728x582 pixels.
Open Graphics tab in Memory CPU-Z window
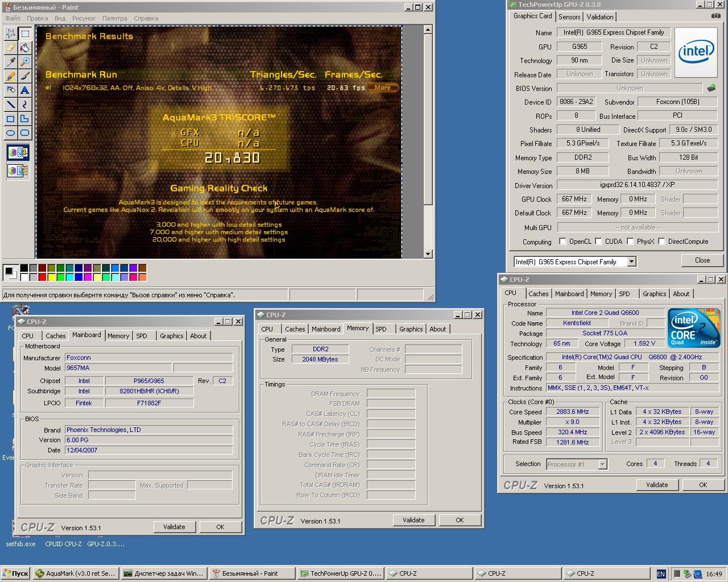(411, 329)
